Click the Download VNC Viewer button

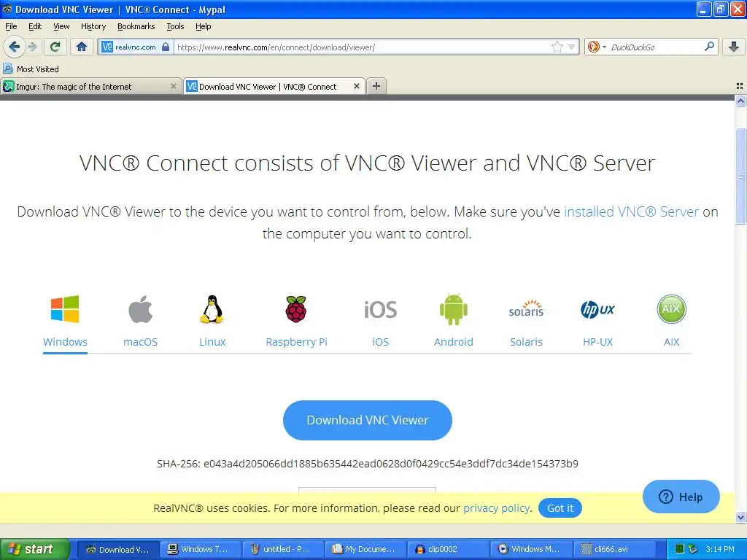tap(368, 420)
